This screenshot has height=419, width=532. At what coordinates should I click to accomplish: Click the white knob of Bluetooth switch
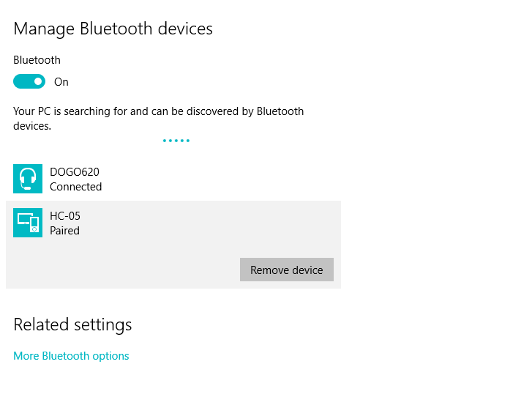coord(38,81)
